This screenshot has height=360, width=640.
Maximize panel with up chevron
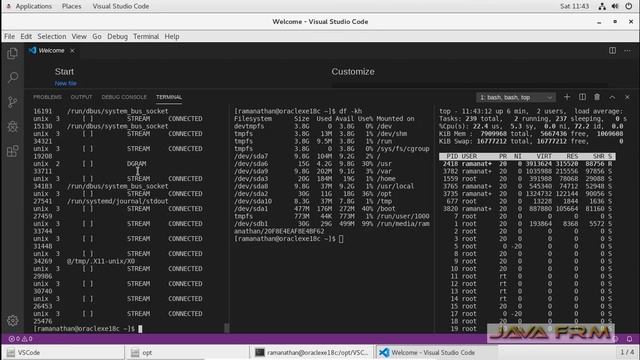point(612,97)
